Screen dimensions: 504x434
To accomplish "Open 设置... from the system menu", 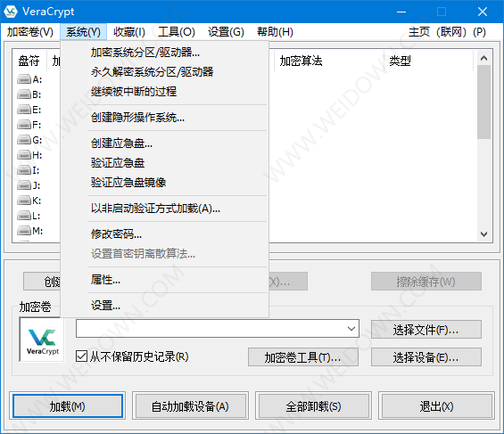I will point(164,306).
